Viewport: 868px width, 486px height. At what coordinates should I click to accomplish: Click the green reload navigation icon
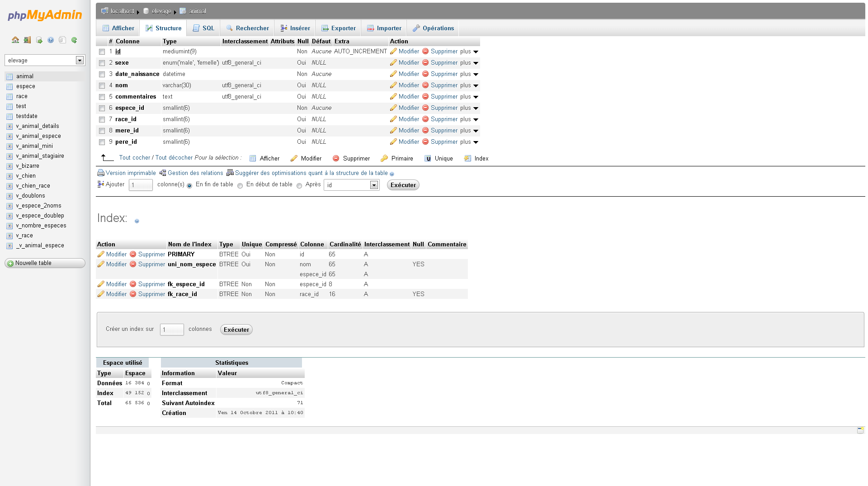(x=74, y=40)
